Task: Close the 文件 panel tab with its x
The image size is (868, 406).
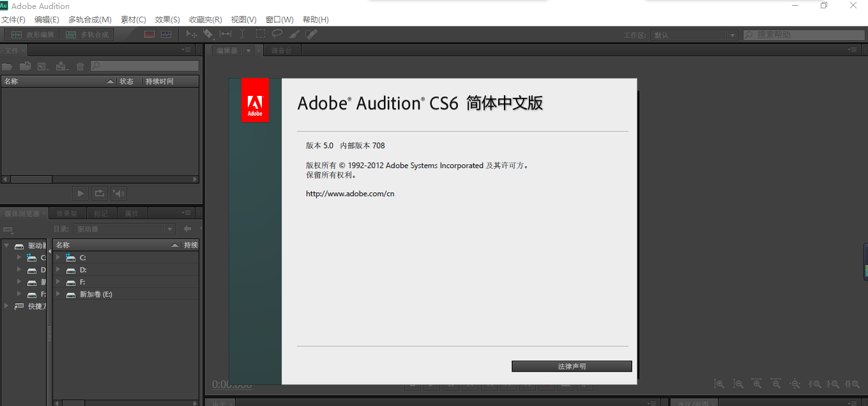Action: (24, 50)
